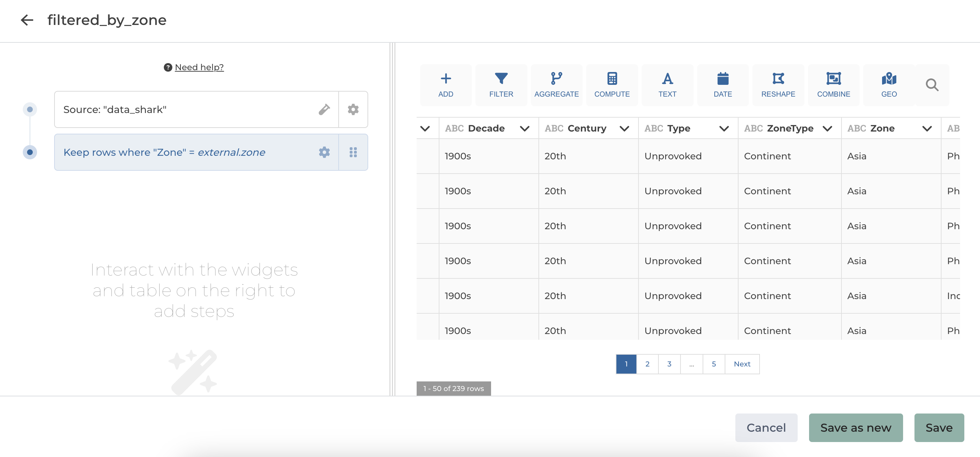
Task: Click the search magnifier icon
Action: [x=932, y=85]
